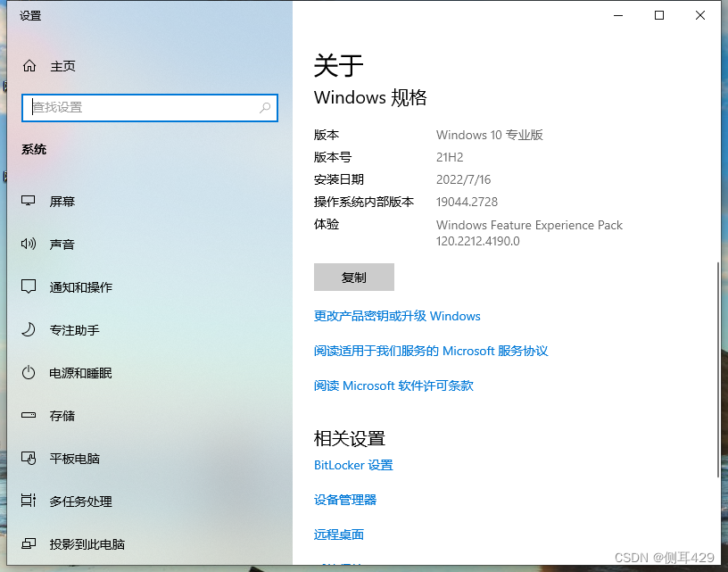Focus the 查找设置 search field
Viewport: 728px width, 572px height.
[x=150, y=108]
